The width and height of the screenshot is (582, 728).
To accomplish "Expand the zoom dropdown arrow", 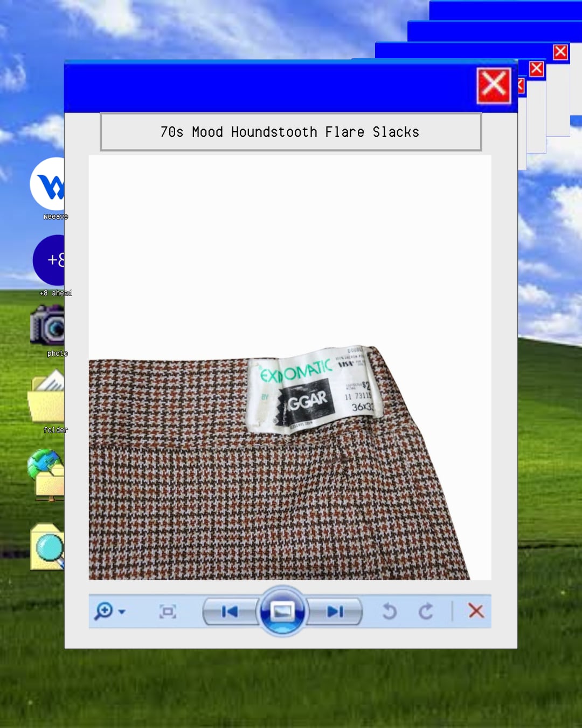I will click(122, 612).
